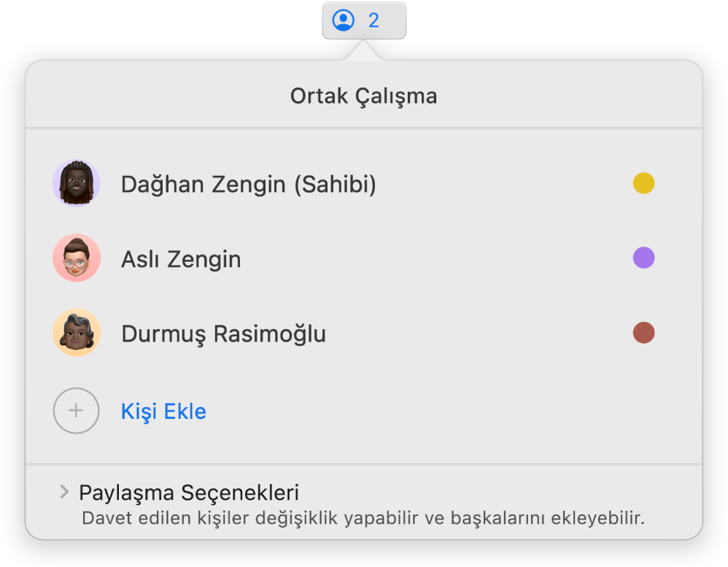The height and width of the screenshot is (567, 728).
Task: Click Dağhan Zengin's yellow presence indicator
Action: [x=643, y=183]
